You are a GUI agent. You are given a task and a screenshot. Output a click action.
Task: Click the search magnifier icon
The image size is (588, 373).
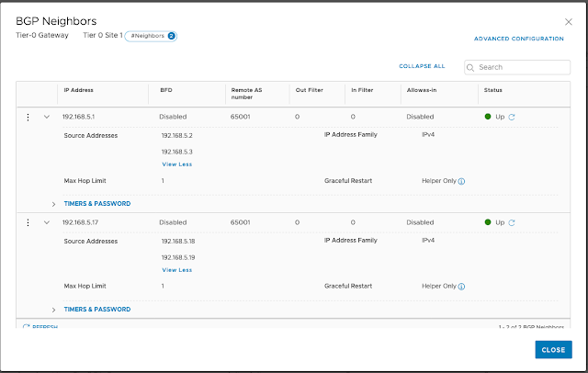(x=471, y=67)
